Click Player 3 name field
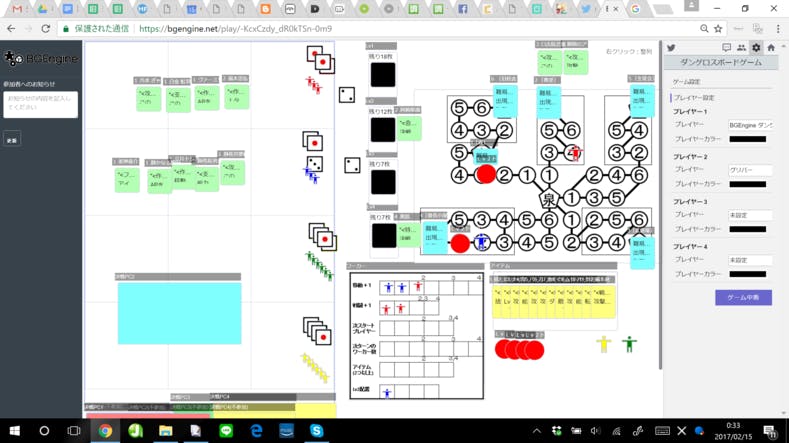The height and width of the screenshot is (443, 789). (x=749, y=215)
